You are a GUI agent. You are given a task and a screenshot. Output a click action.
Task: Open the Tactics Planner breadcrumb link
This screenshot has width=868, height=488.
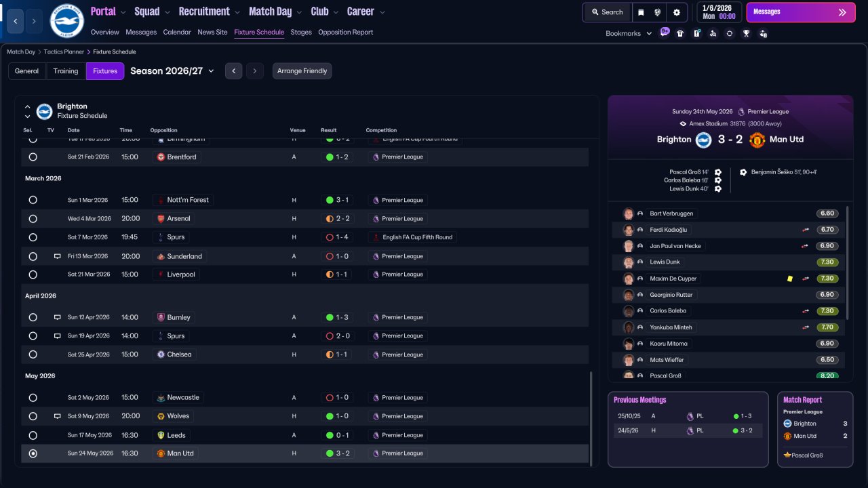[63, 52]
